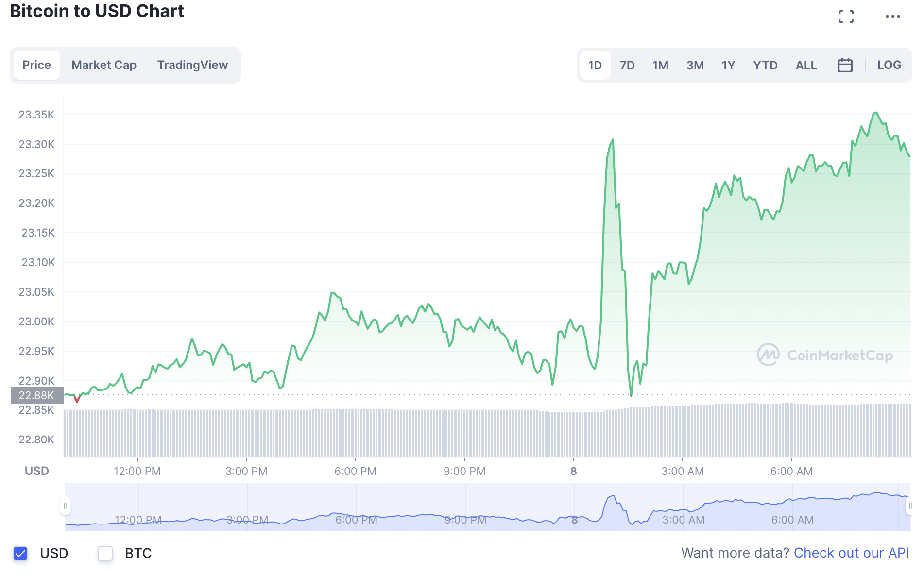The width and height of the screenshot is (924, 575).
Task: Click the 22.88K current price label
Action: (37, 395)
